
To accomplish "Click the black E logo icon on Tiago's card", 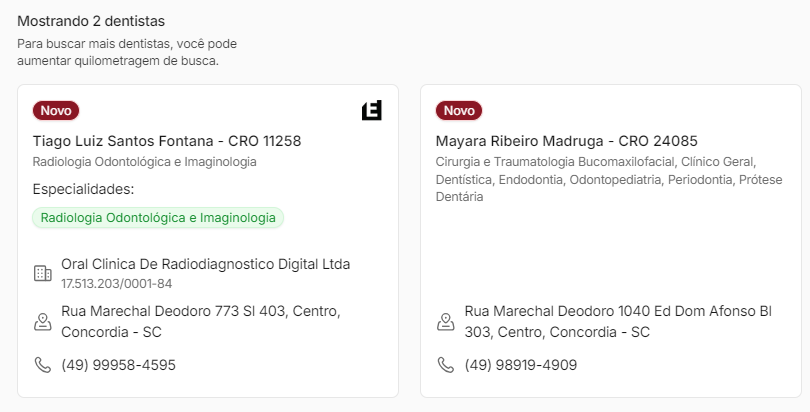I will (x=372, y=111).
